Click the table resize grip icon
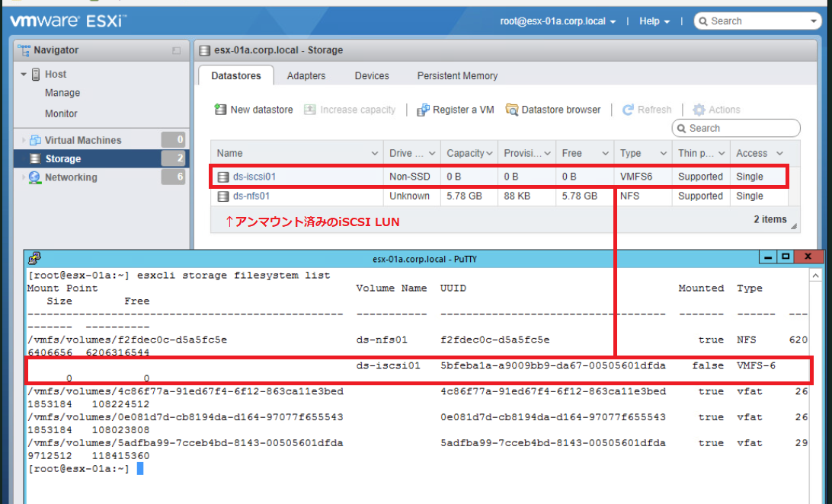832x504 pixels. [794, 226]
